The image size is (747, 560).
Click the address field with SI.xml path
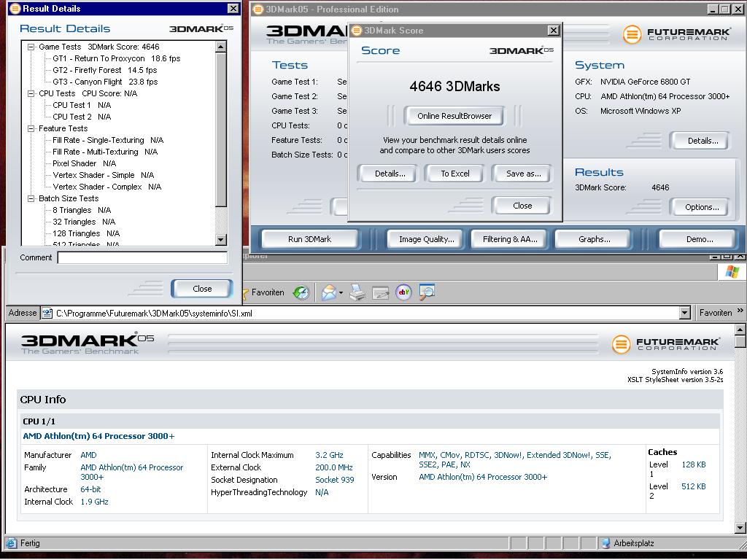click(365, 313)
